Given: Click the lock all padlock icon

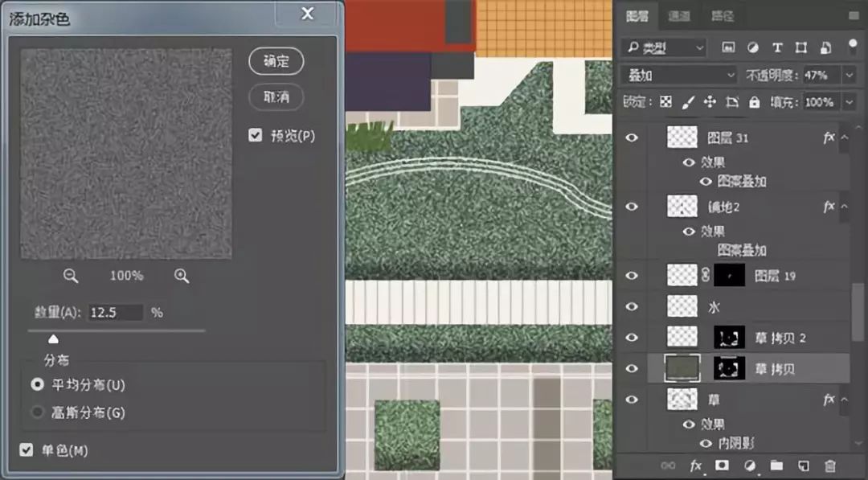Looking at the screenshot, I should click(x=754, y=102).
